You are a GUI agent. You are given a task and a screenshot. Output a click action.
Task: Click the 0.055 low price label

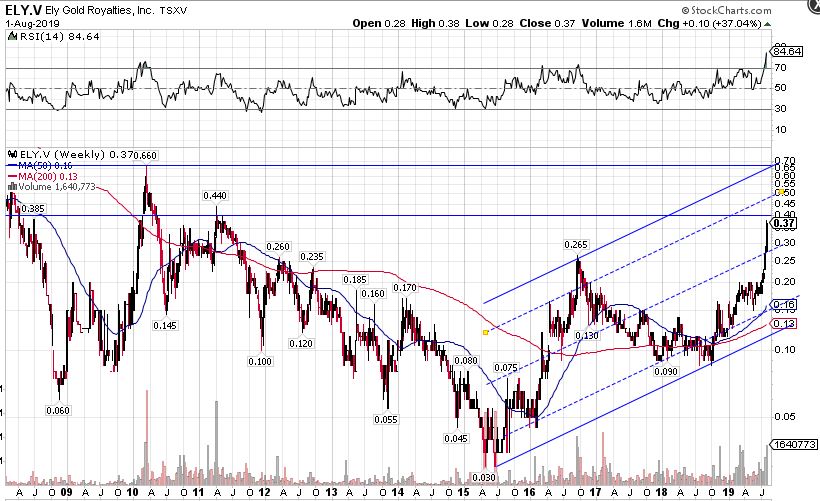tap(386, 419)
